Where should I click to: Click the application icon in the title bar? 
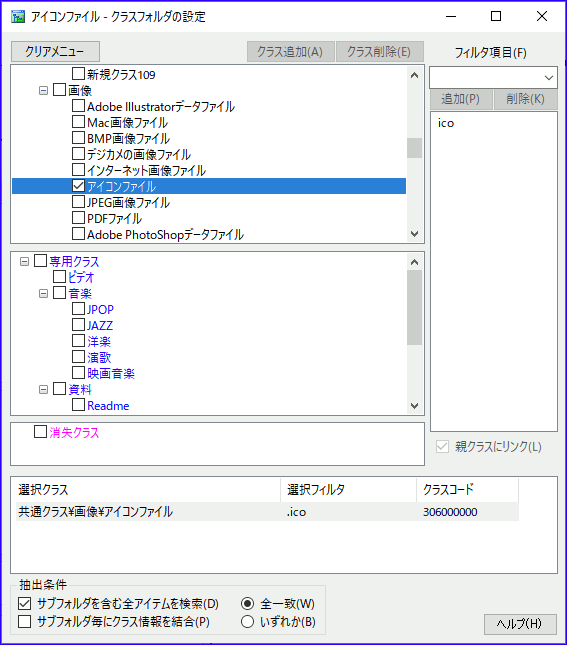[x=18, y=17]
